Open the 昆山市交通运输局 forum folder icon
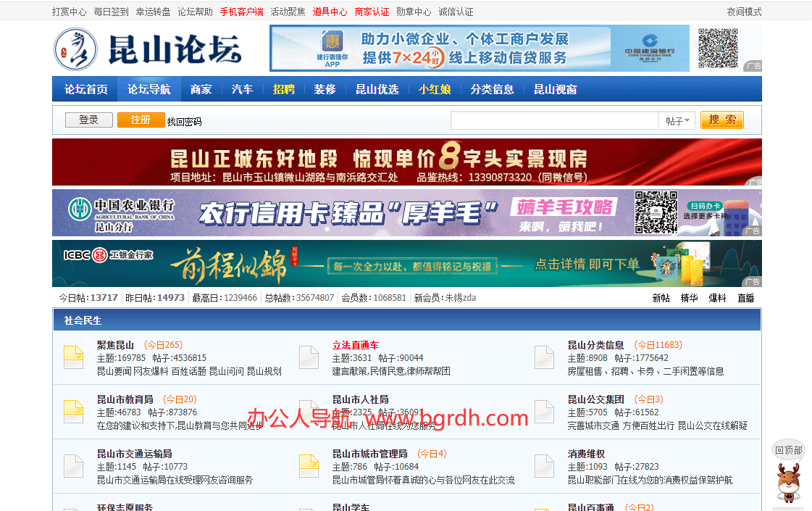Screen dimensions: 812x511 [73, 466]
